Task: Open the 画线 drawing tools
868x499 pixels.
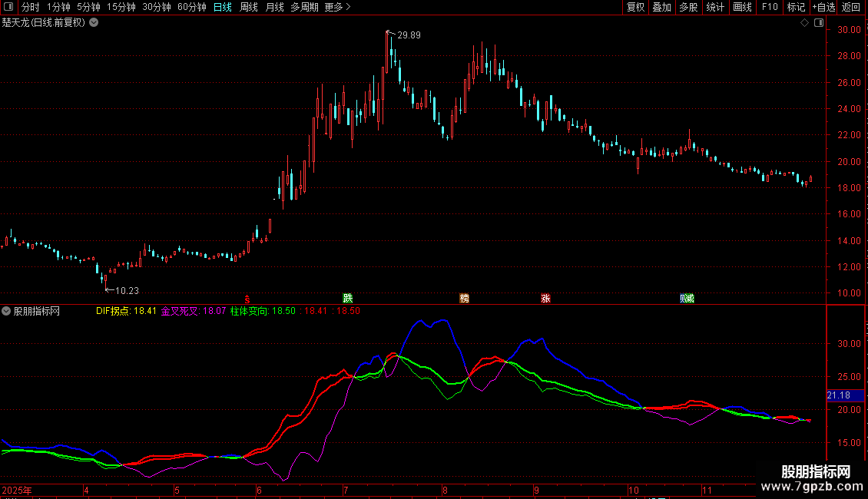Action: (x=742, y=7)
